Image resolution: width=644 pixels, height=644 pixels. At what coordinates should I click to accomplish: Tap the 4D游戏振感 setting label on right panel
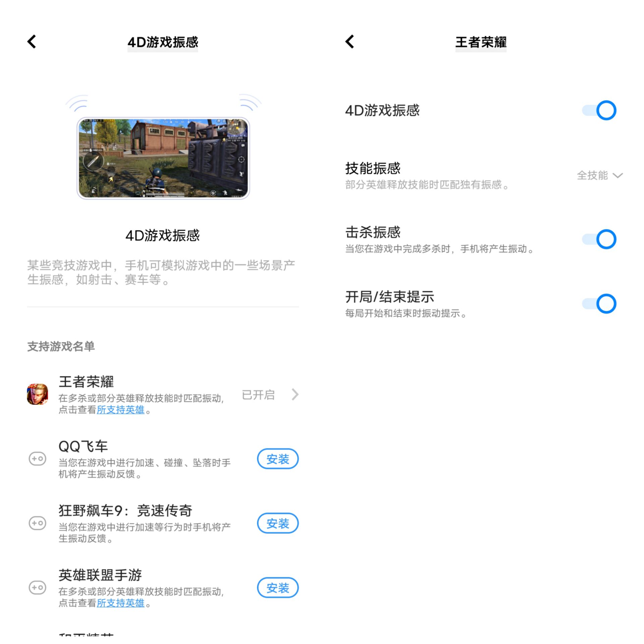tap(382, 110)
